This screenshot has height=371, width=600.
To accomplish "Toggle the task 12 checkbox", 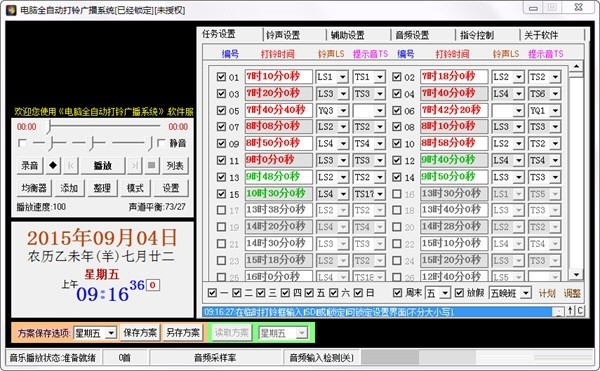I will pos(397,160).
